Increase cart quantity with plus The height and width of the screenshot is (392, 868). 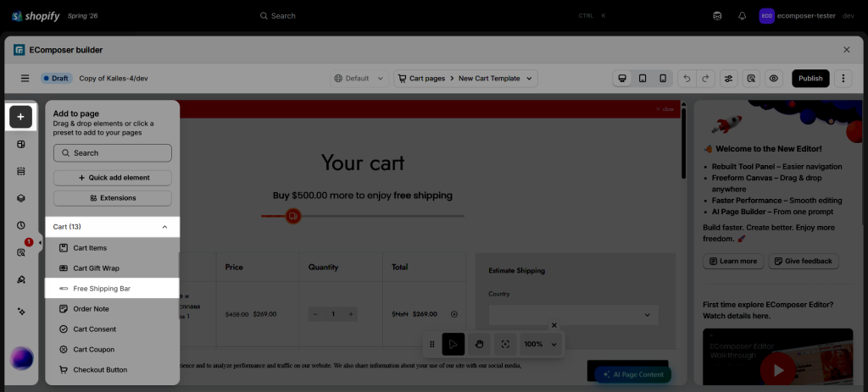coord(350,314)
